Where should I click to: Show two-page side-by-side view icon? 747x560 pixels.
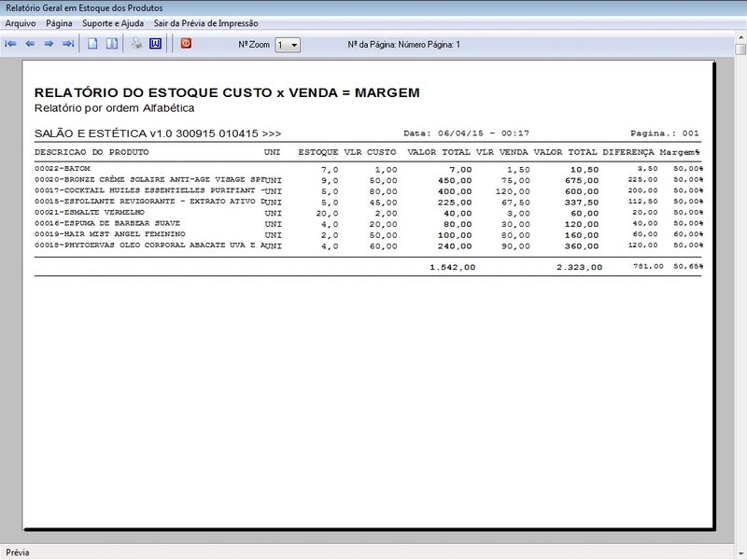point(111,44)
